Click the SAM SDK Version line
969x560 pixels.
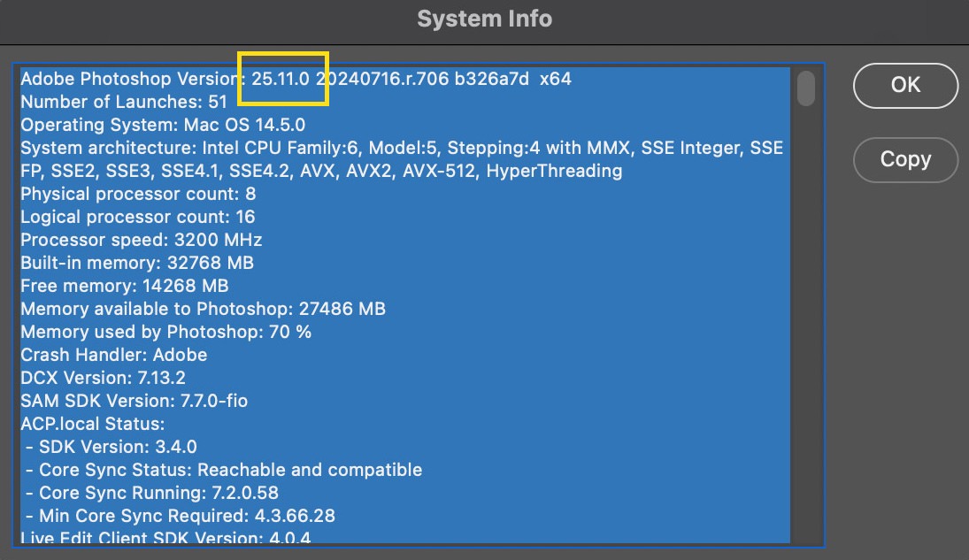point(135,401)
